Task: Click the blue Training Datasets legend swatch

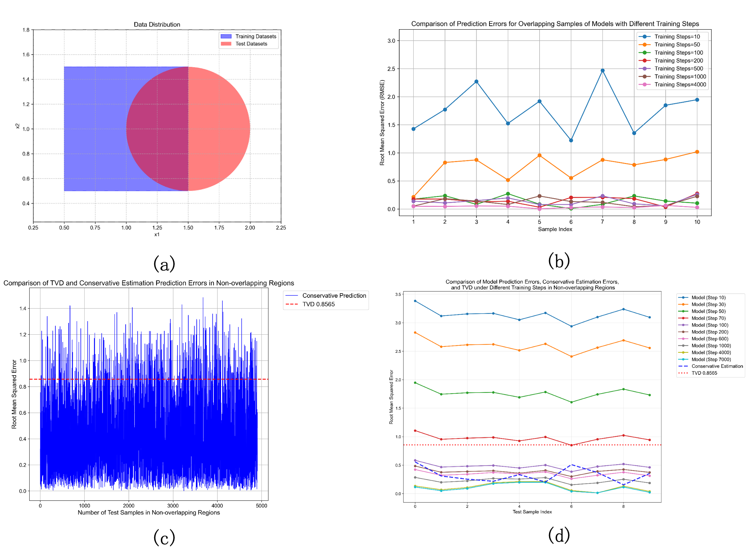Action: tap(226, 36)
